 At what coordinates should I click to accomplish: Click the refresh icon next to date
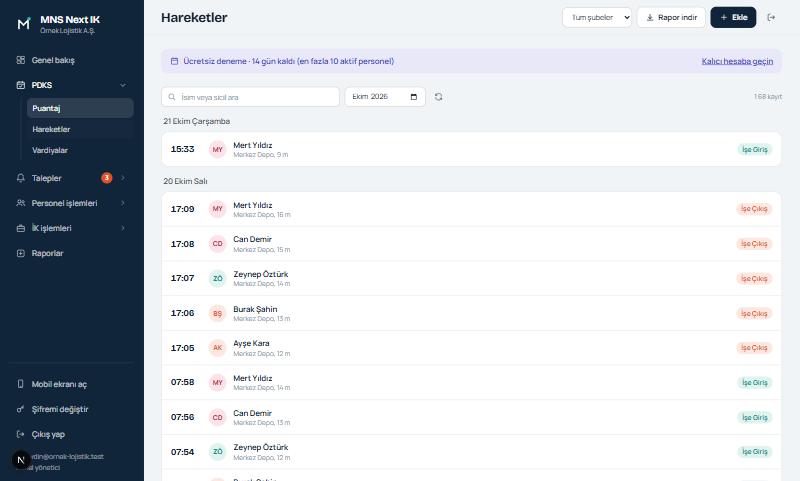tap(438, 96)
